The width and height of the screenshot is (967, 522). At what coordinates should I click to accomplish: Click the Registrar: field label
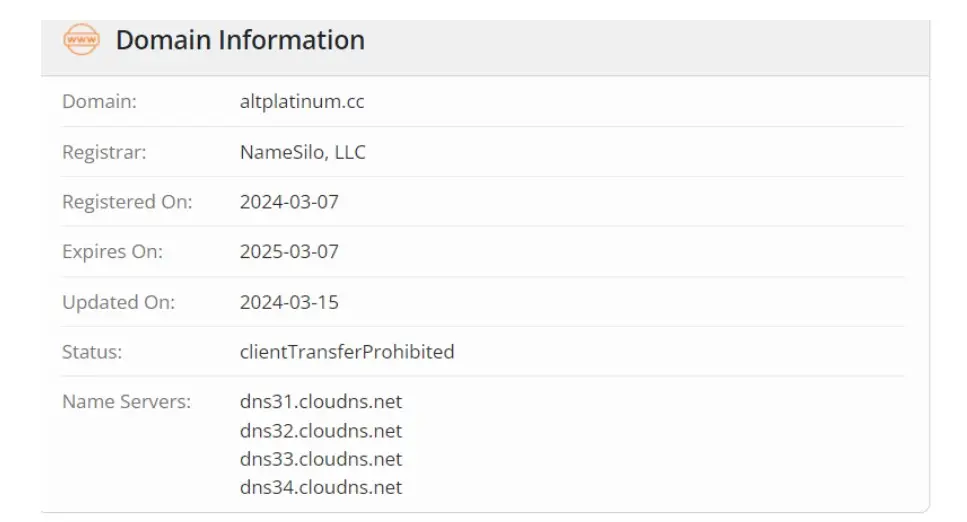(x=104, y=152)
